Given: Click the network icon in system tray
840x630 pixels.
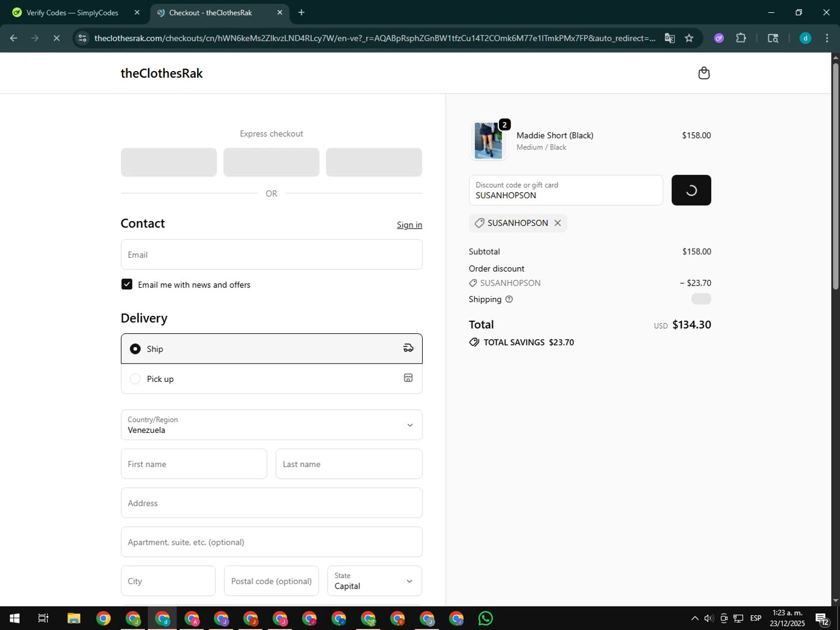Looking at the screenshot, I should click(738, 618).
